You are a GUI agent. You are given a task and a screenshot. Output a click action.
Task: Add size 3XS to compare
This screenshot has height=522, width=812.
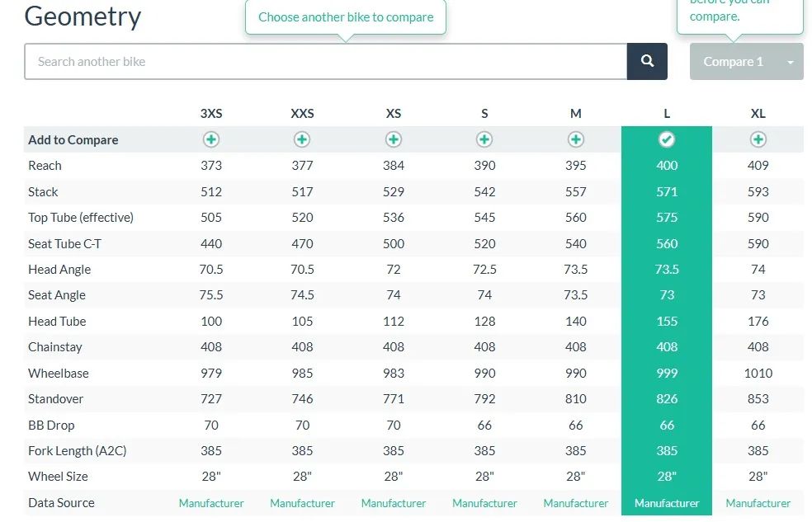pos(211,139)
